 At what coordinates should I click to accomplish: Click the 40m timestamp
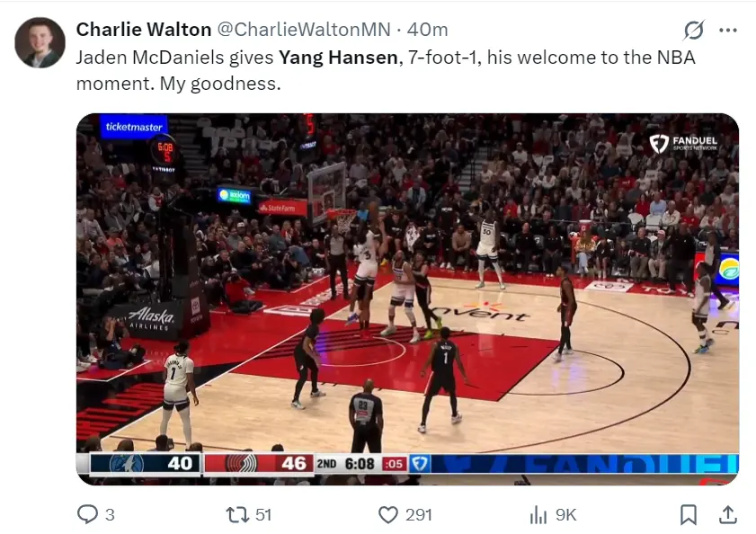[427, 30]
